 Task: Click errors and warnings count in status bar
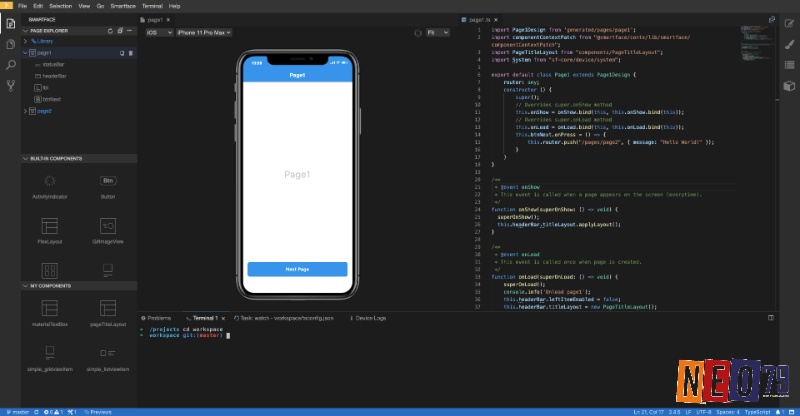click(54, 412)
